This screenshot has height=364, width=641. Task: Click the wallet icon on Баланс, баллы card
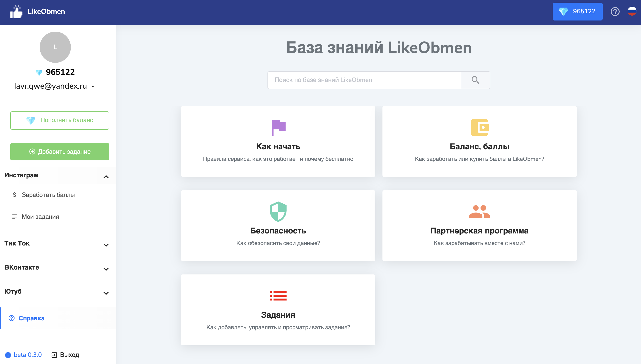(480, 127)
